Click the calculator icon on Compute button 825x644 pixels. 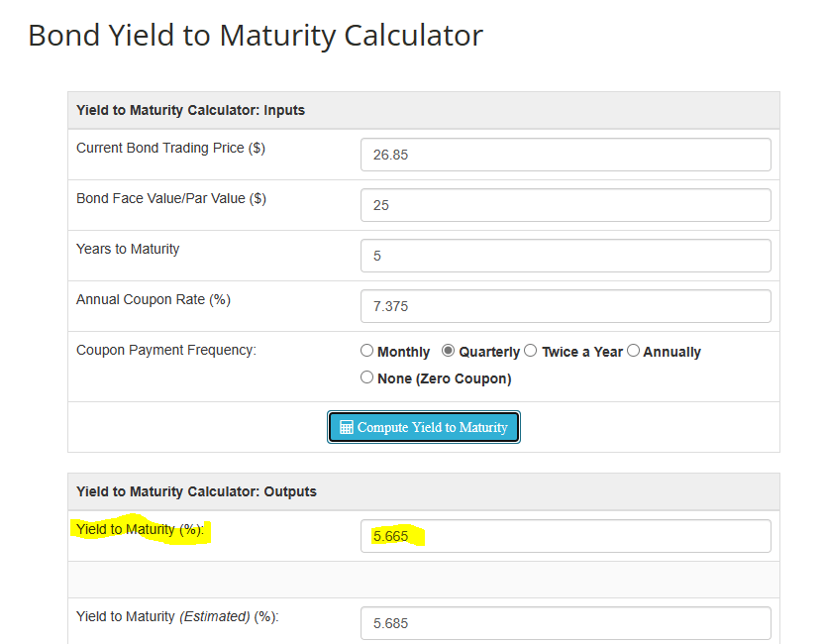coord(347,427)
